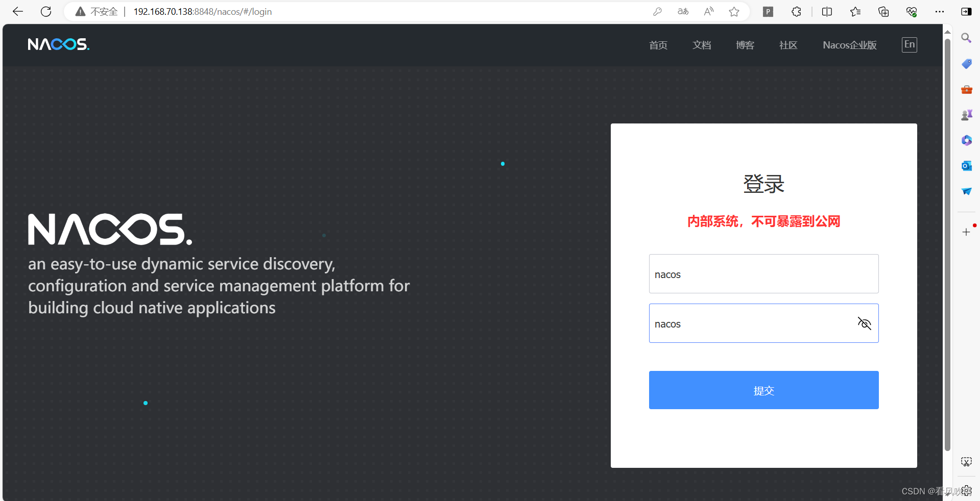Open browser extensions puzzle icon
This screenshot has width=980, height=501.
pyautogui.click(x=796, y=12)
